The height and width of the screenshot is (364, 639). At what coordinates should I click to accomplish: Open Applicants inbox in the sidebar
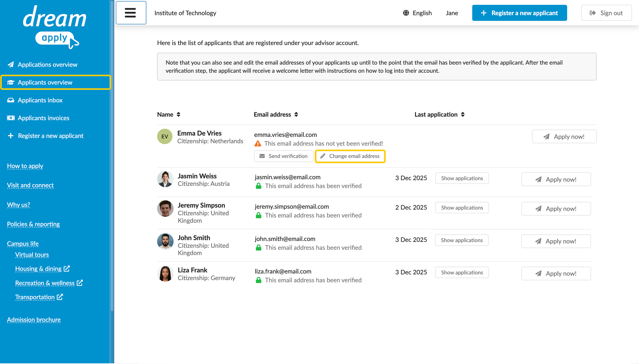pos(35,100)
